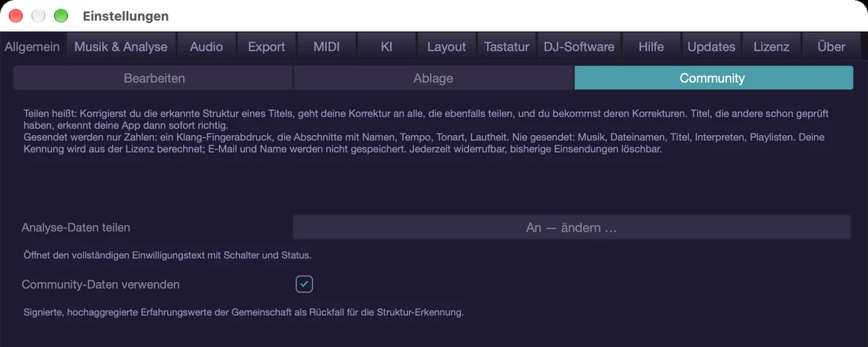Viewport: 868px width, 347px height.
Task: Click the Community-Daten verwenden label
Action: point(101,284)
